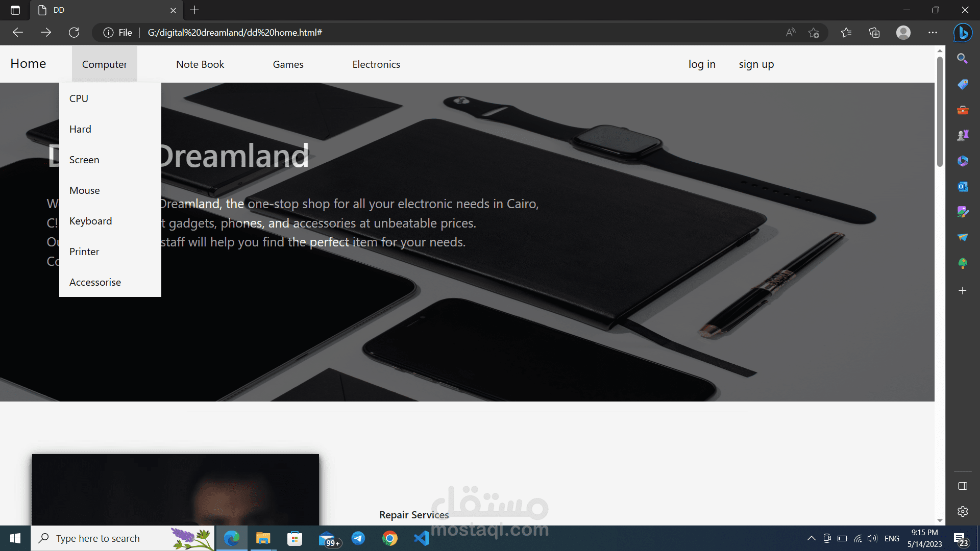
Task: Toggle the favorites star in the address bar
Action: click(815, 32)
